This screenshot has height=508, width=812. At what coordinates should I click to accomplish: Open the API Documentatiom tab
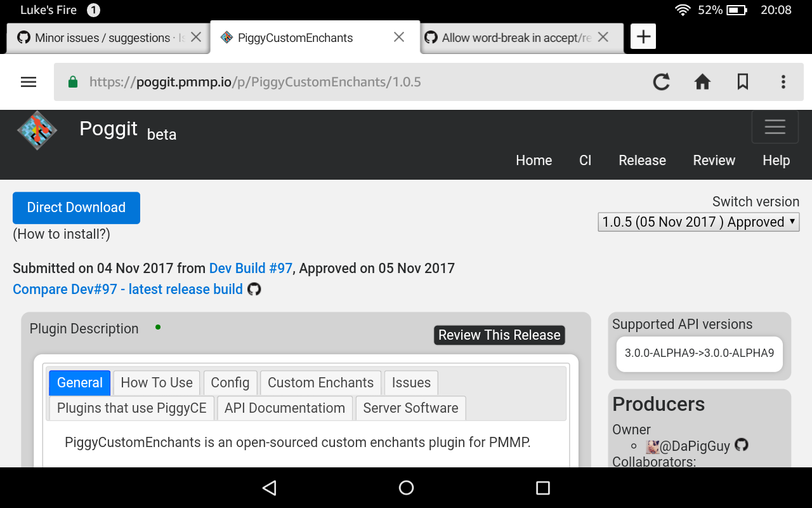coord(284,408)
